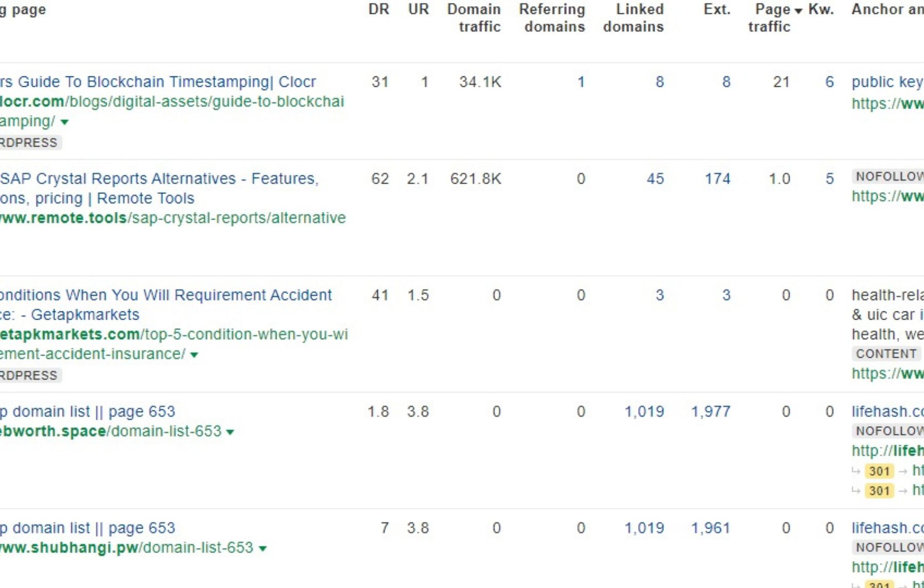The width and height of the screenshot is (924, 588).
Task: Sort table by DR column header
Action: click(379, 9)
